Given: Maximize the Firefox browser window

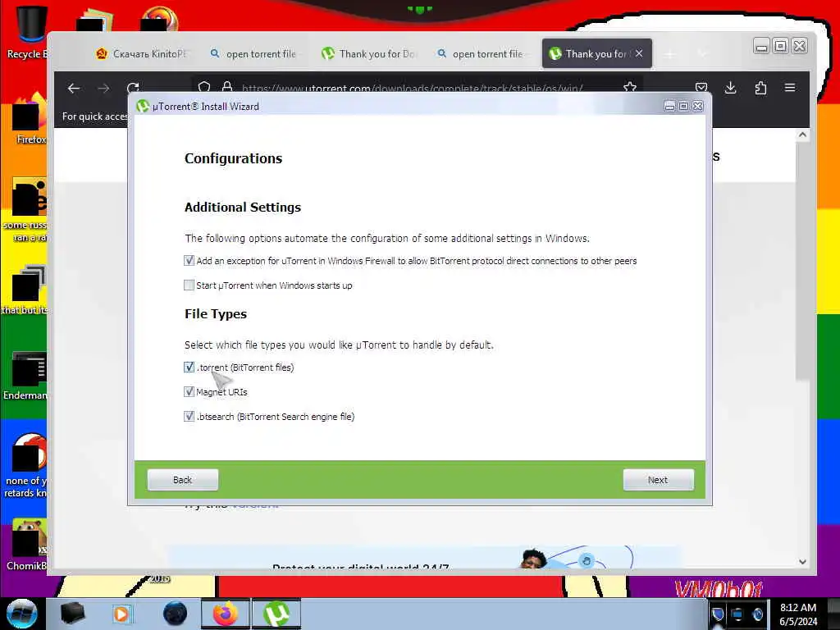Looking at the screenshot, I should [781, 47].
